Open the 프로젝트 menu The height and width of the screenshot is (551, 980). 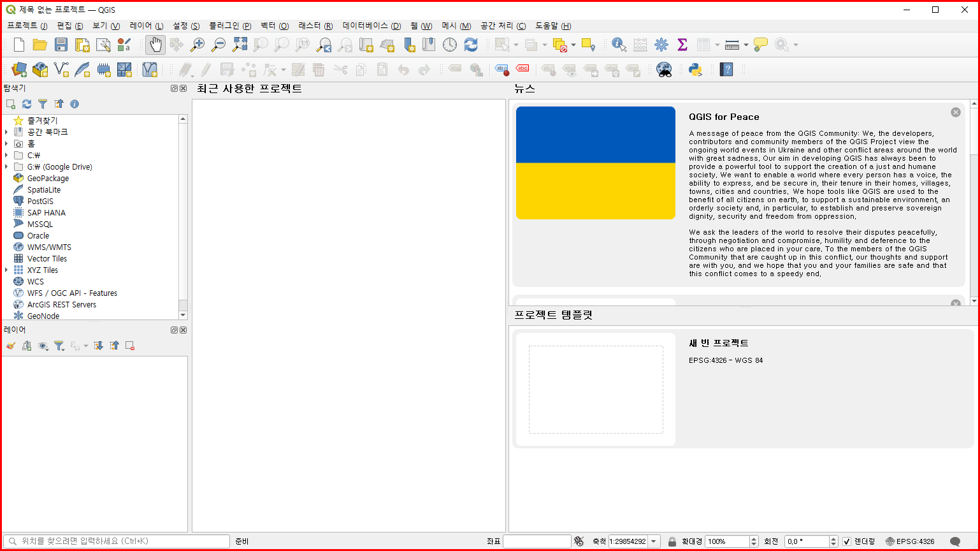[27, 26]
